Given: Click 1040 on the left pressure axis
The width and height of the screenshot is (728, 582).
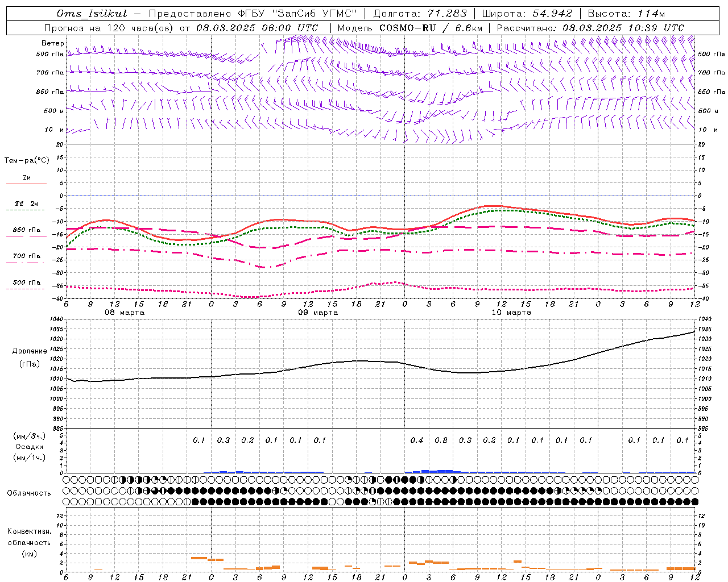Looking at the screenshot, I should (57, 319).
